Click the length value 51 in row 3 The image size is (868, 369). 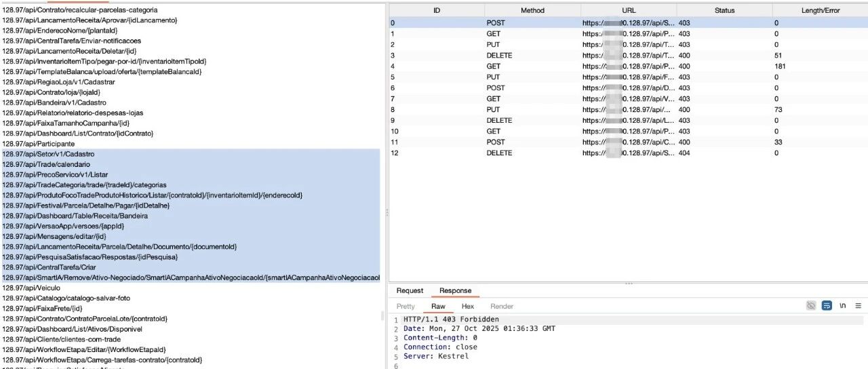[778, 55]
